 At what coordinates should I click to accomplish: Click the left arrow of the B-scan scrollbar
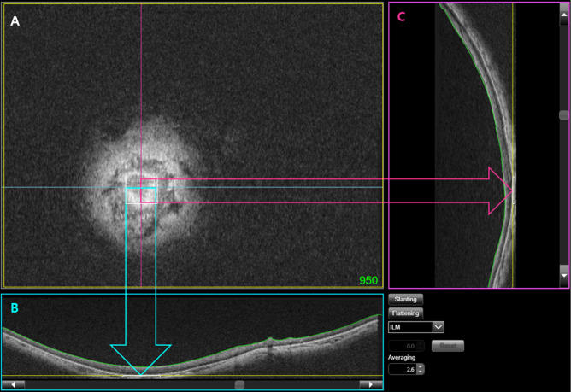[14, 384]
